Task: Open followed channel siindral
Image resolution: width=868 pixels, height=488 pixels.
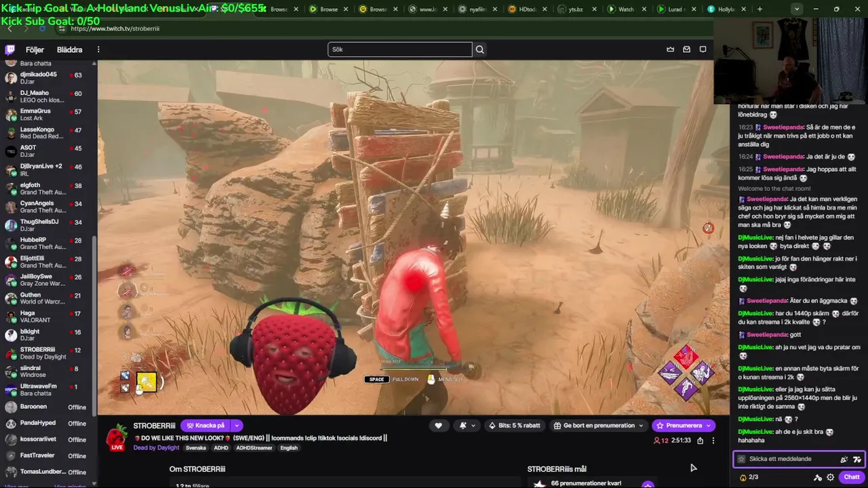Action: click(47, 371)
